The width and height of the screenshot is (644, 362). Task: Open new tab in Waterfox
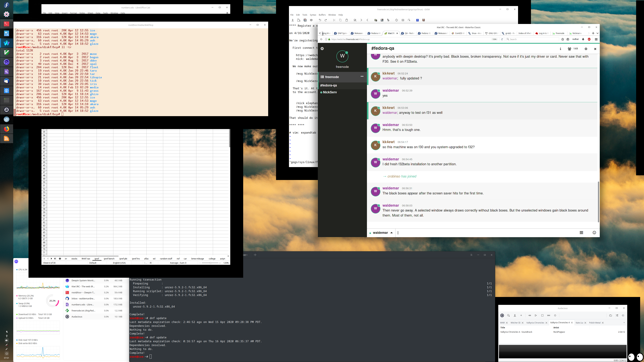[x=593, y=33]
